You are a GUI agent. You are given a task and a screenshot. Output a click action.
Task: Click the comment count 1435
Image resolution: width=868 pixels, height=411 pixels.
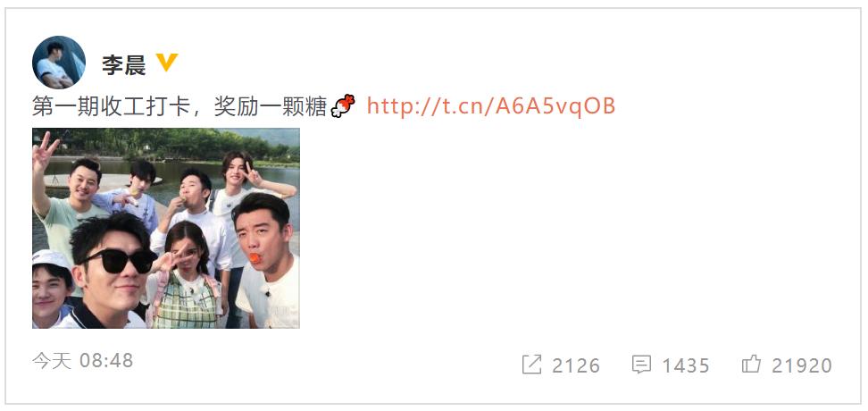click(686, 365)
